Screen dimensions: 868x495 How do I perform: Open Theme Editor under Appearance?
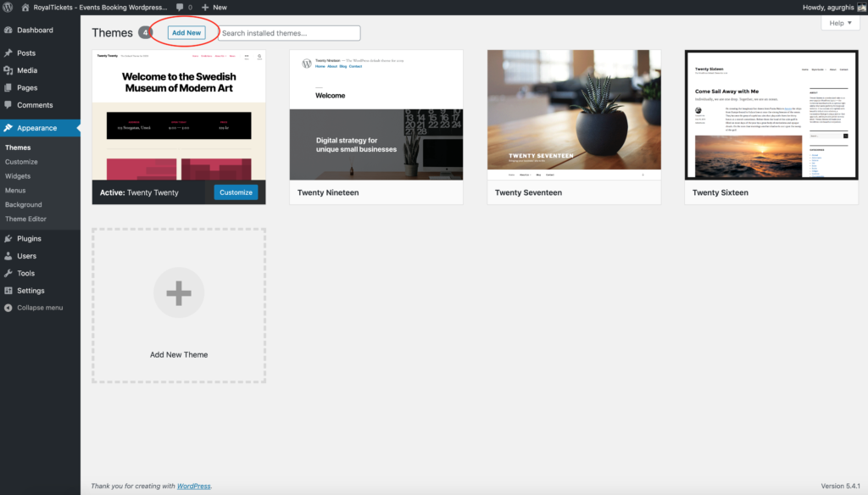[x=25, y=219]
